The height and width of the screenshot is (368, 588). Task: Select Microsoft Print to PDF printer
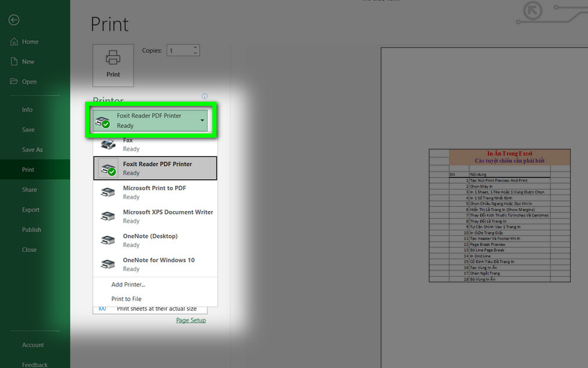coord(156,192)
